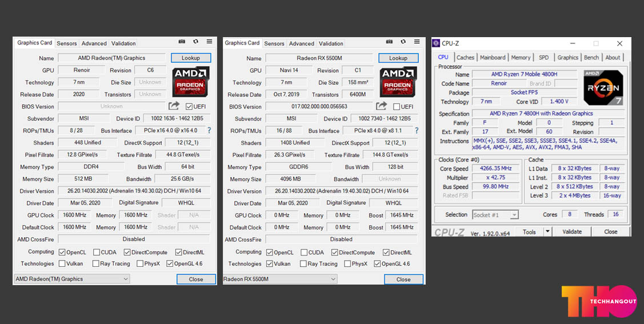644x324 pixels.
Task: Open Radeon RX 5500M GPU selector dropdown
Action: pyautogui.click(x=279, y=279)
